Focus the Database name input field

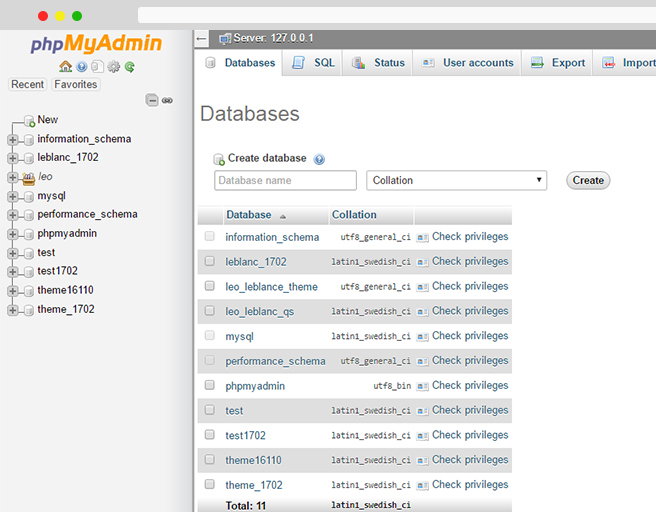pyautogui.click(x=285, y=180)
